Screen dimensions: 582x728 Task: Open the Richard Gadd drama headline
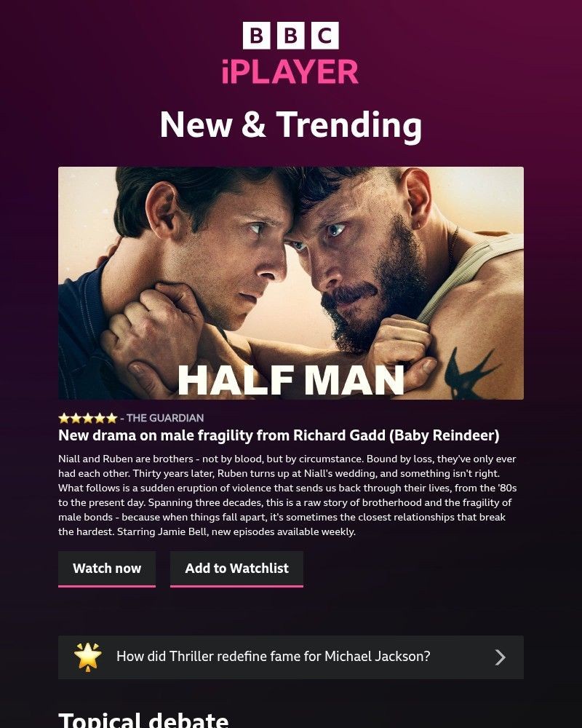pos(279,435)
